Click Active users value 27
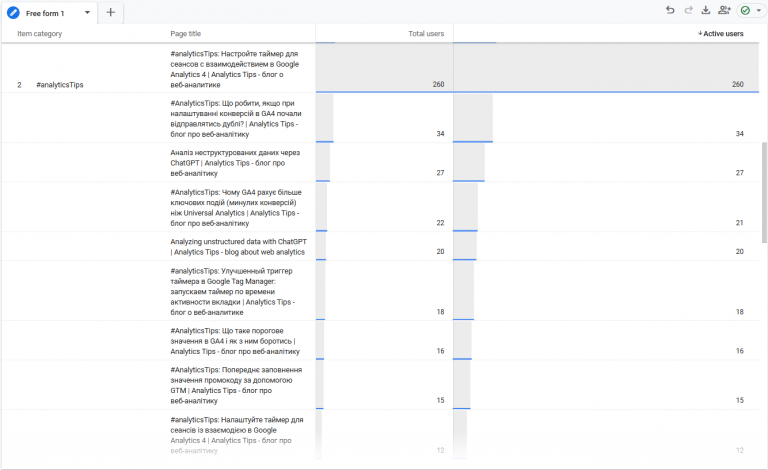 (740, 173)
